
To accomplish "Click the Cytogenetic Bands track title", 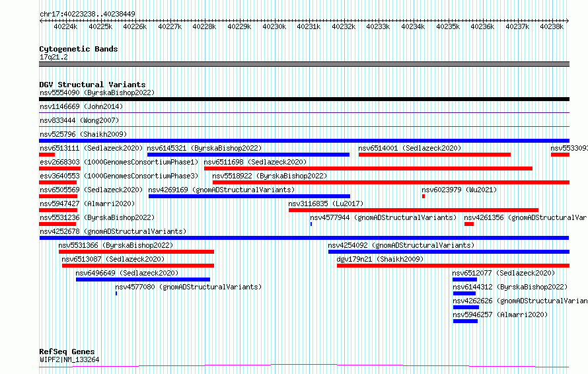I will tap(79, 49).
